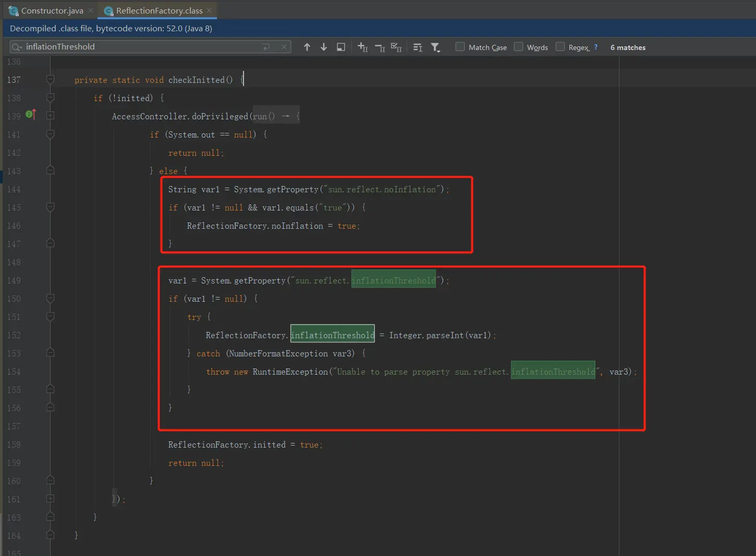This screenshot has height=556, width=756.
Task: Enable the Words checkbox
Action: pos(518,47)
